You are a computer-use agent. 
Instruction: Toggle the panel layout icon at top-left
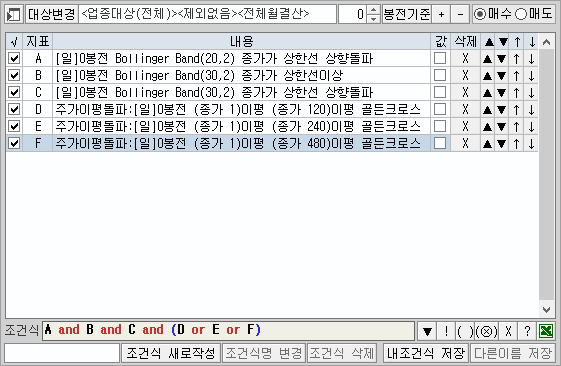(14, 14)
